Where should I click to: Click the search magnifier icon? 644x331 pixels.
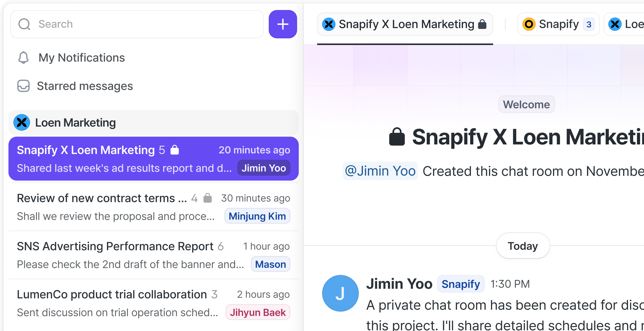click(x=24, y=24)
